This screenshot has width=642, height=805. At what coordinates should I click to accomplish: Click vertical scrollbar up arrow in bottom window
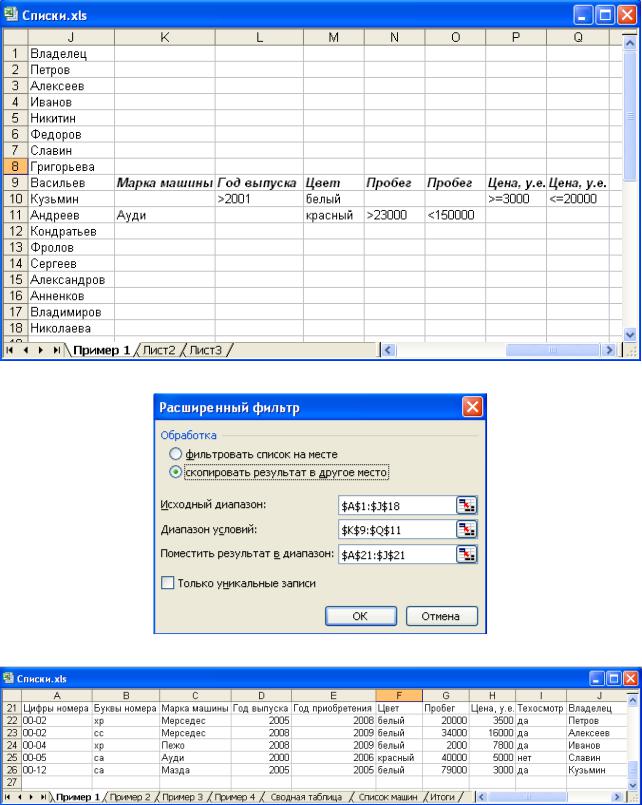[x=632, y=699]
